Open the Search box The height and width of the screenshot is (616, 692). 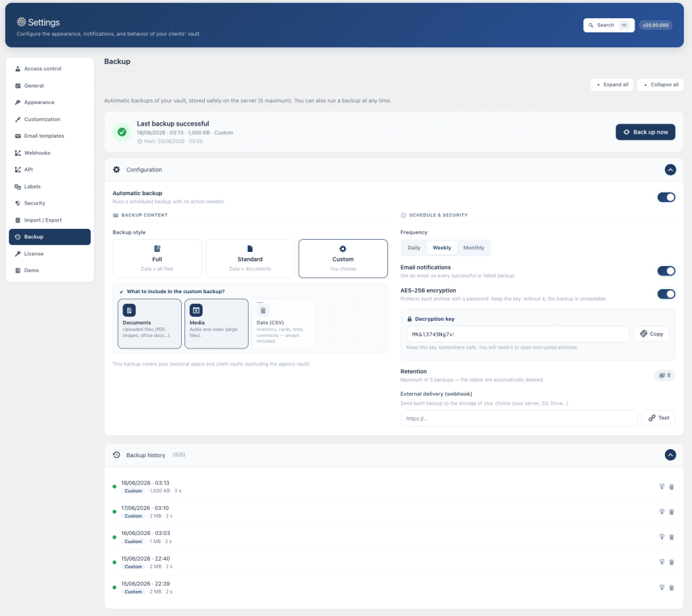coord(609,25)
